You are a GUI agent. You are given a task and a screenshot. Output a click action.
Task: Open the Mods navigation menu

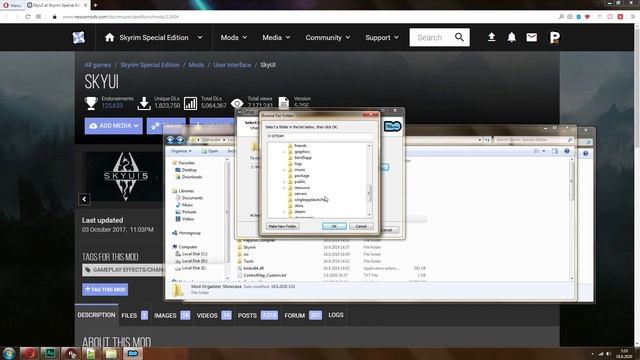pyautogui.click(x=233, y=38)
